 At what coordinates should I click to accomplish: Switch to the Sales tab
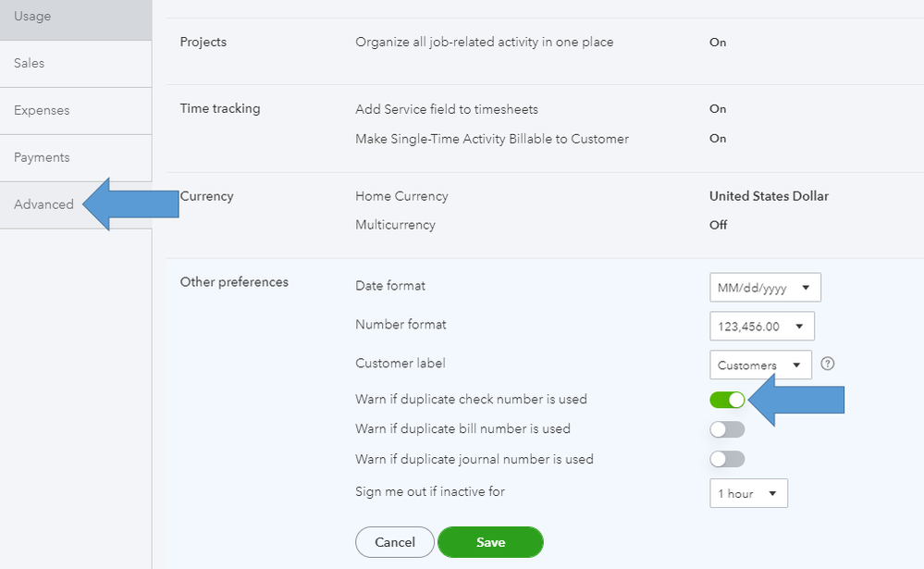(76, 64)
